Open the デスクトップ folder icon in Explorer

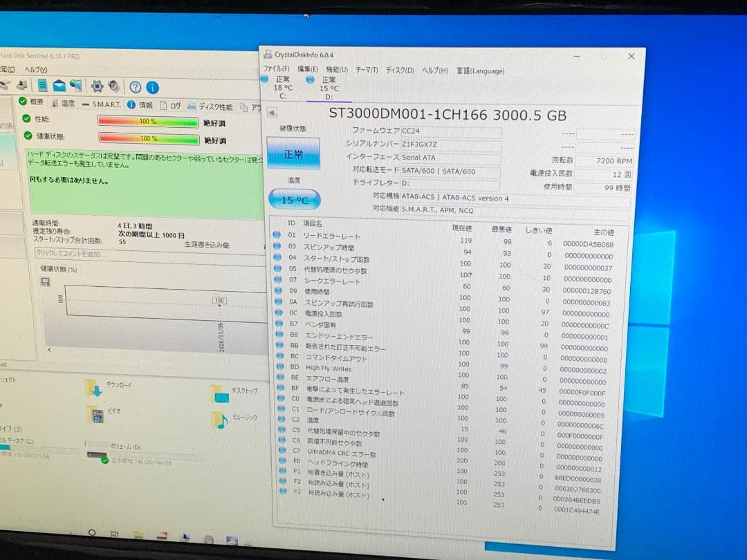point(220,393)
